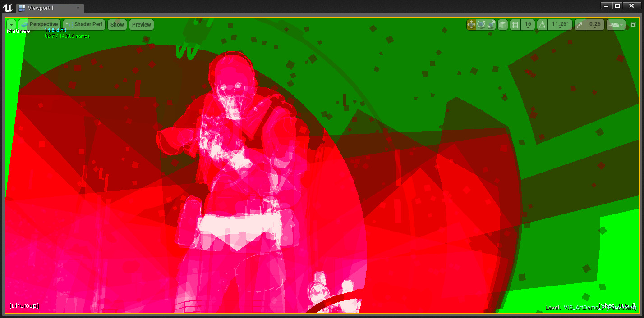The height and width of the screenshot is (318, 644).
Task: Open the rotation snap angle dropdown
Action: point(560,28)
